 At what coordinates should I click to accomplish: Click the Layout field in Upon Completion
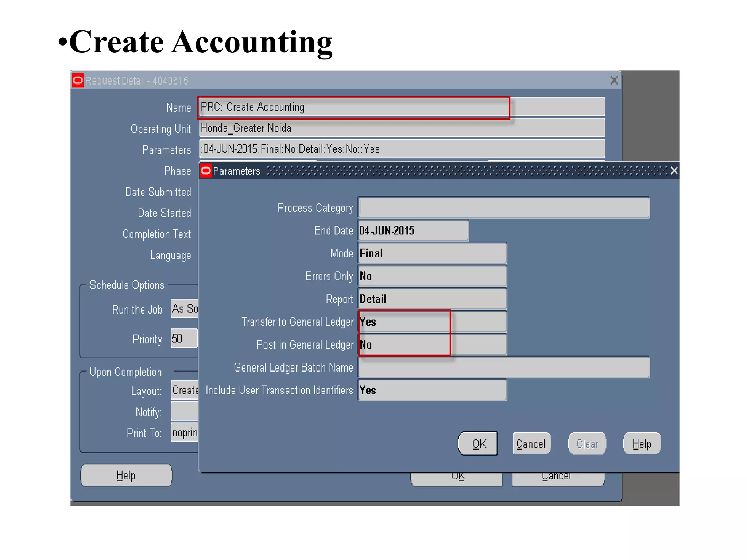[185, 390]
